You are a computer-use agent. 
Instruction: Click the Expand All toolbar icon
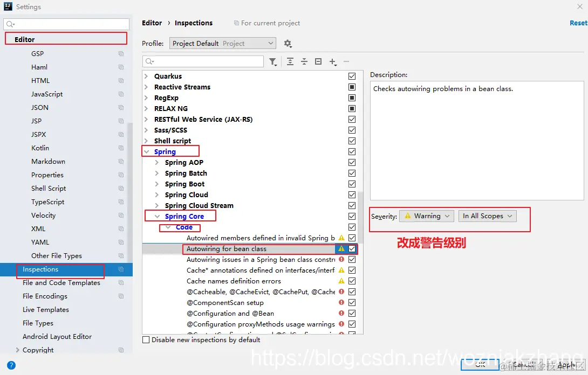[x=290, y=61]
